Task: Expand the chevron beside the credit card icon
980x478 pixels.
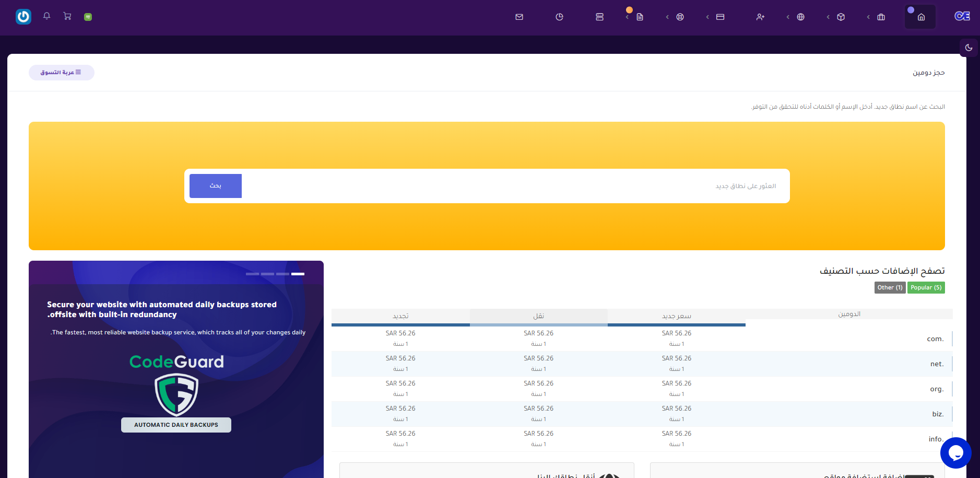Action: [x=707, y=17]
